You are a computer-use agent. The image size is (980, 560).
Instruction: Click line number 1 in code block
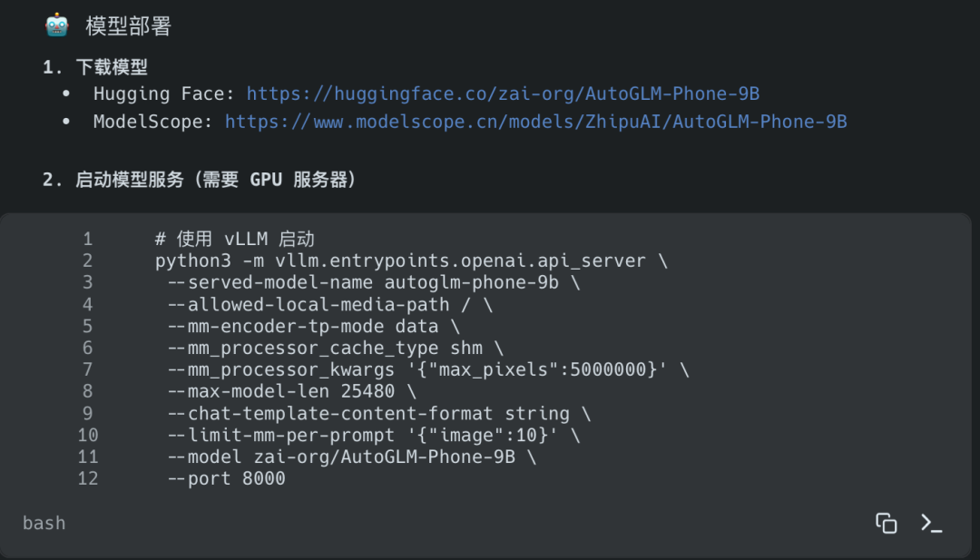coord(87,238)
